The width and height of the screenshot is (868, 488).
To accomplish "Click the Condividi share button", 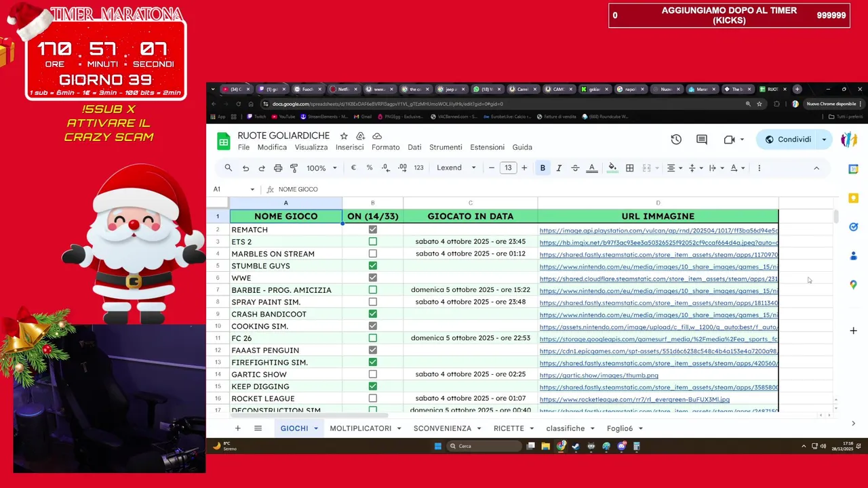I will (x=787, y=140).
